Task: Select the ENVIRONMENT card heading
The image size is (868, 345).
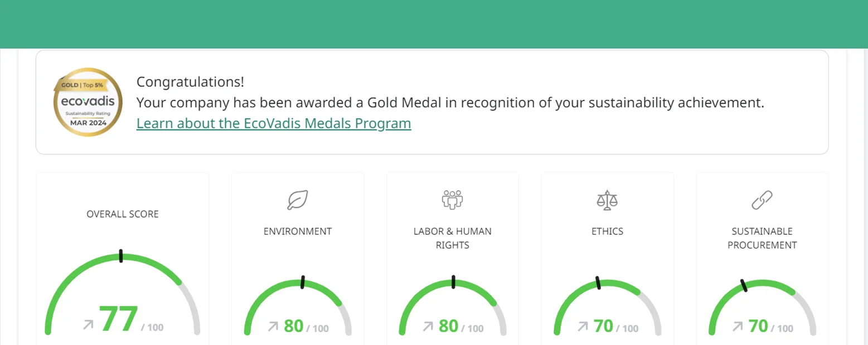Action: (298, 231)
